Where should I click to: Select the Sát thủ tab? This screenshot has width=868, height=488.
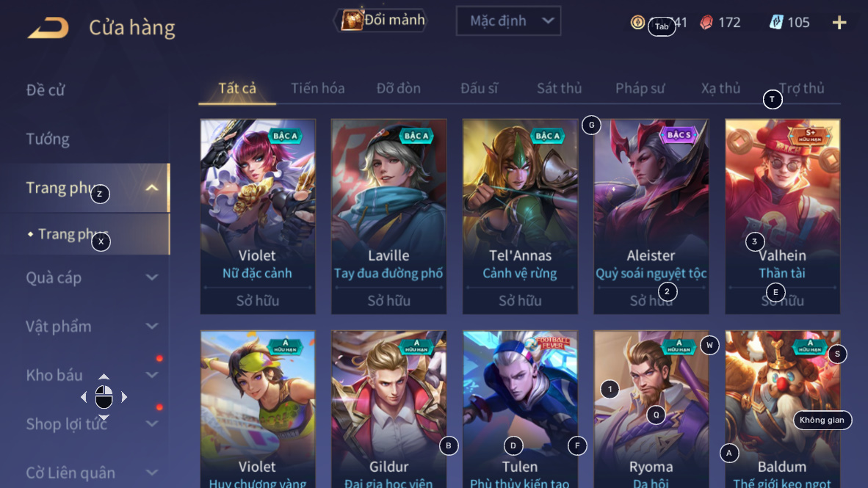click(x=559, y=89)
